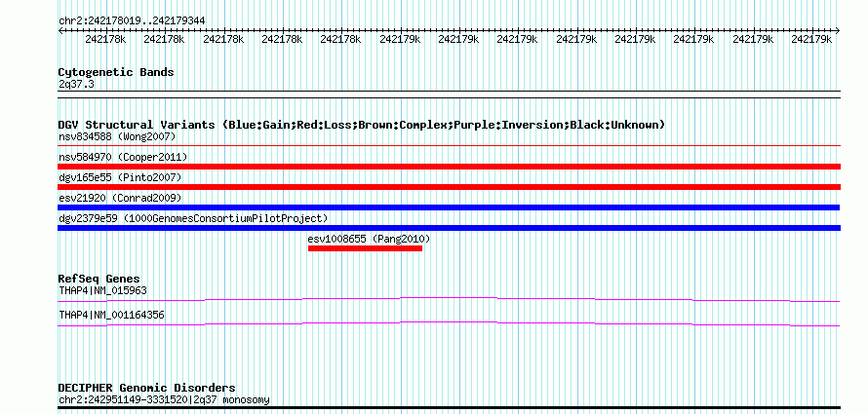Open the dgv2379e59 1000GenomesConsortiumPilotProject label
This screenshot has width=868, height=414.
pyautogui.click(x=193, y=218)
